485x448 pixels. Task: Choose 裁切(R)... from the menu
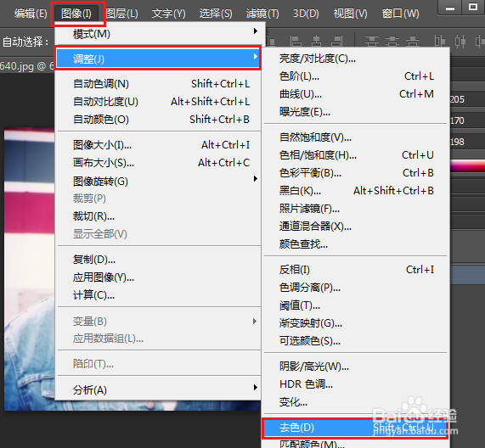[160, 216]
